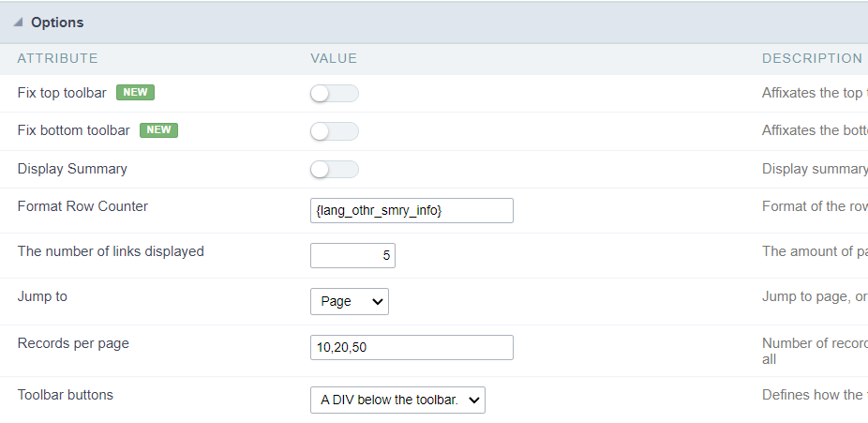
Task: Turn on the Display Summary toggle
Action: [x=335, y=170]
